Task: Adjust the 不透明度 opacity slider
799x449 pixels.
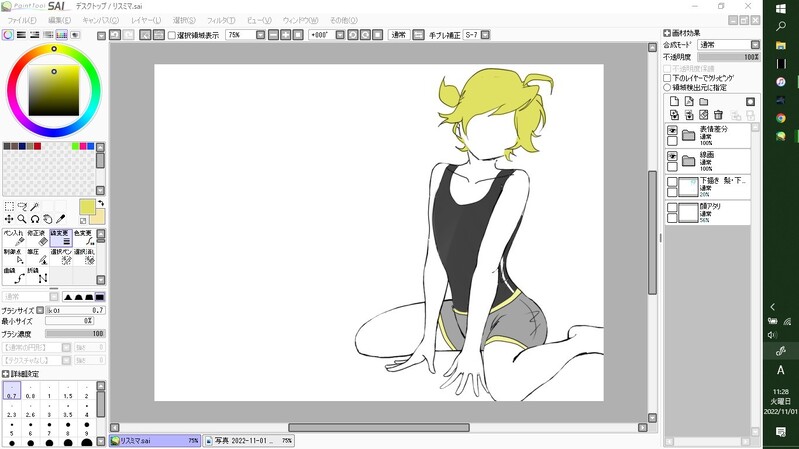Action: (x=729, y=57)
